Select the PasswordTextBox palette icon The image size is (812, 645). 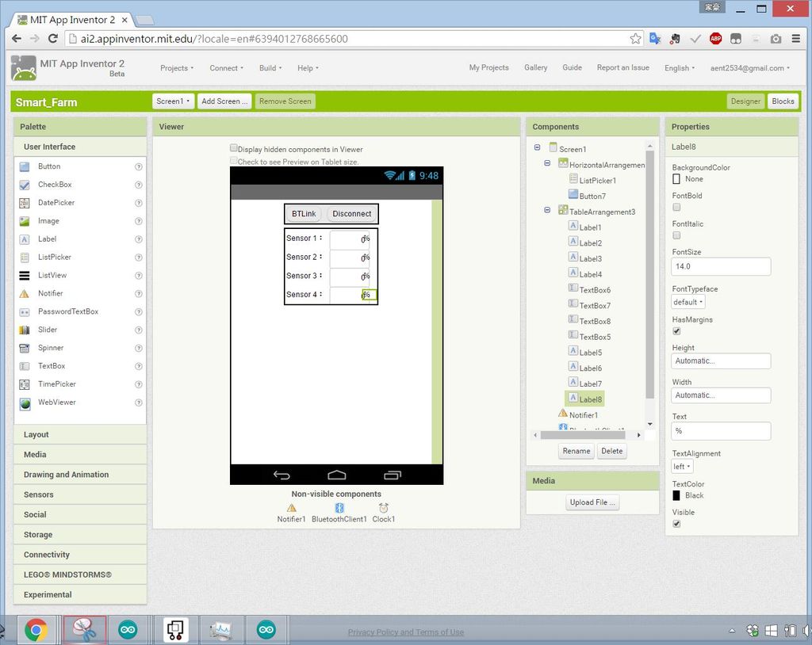25,311
